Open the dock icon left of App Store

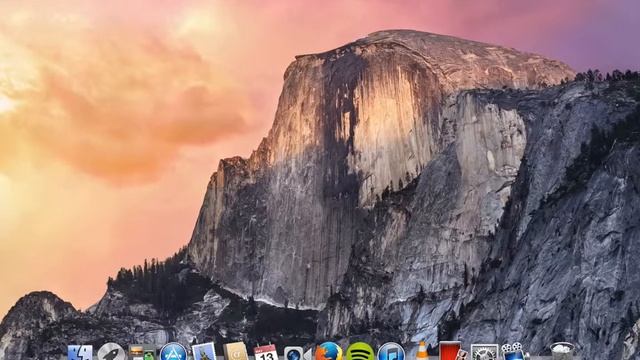142,353
